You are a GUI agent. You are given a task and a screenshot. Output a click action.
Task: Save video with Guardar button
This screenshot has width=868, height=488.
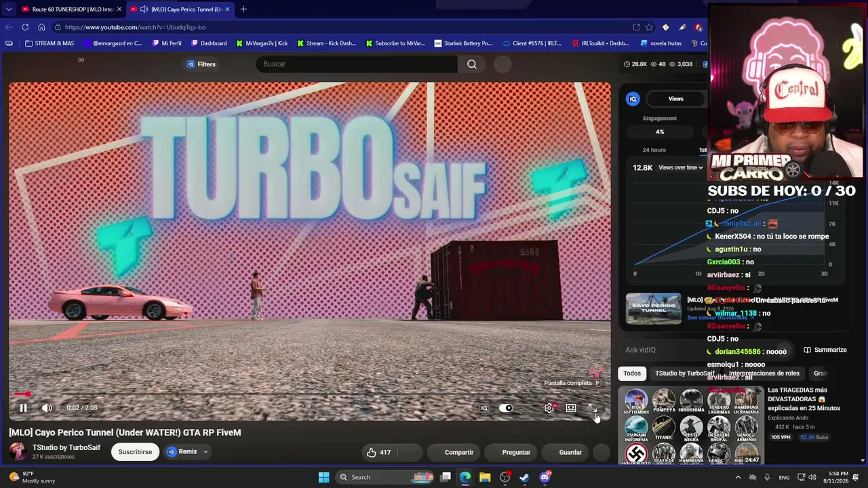(x=570, y=452)
